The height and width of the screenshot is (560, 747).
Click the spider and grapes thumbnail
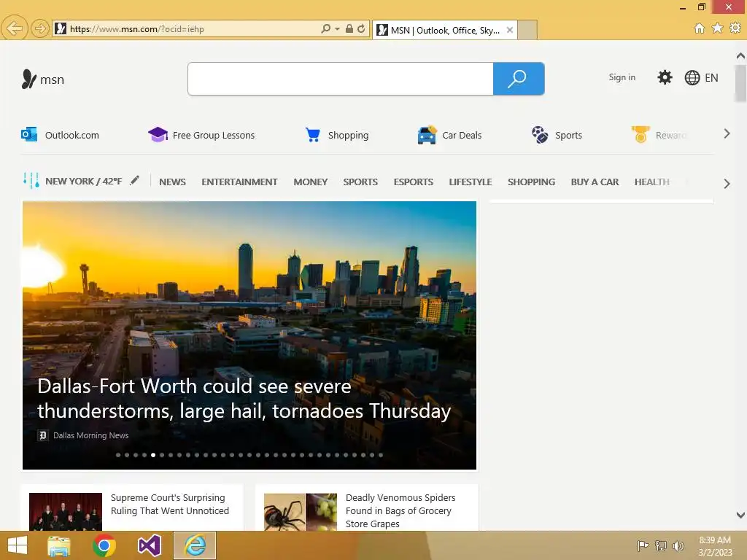click(x=301, y=511)
